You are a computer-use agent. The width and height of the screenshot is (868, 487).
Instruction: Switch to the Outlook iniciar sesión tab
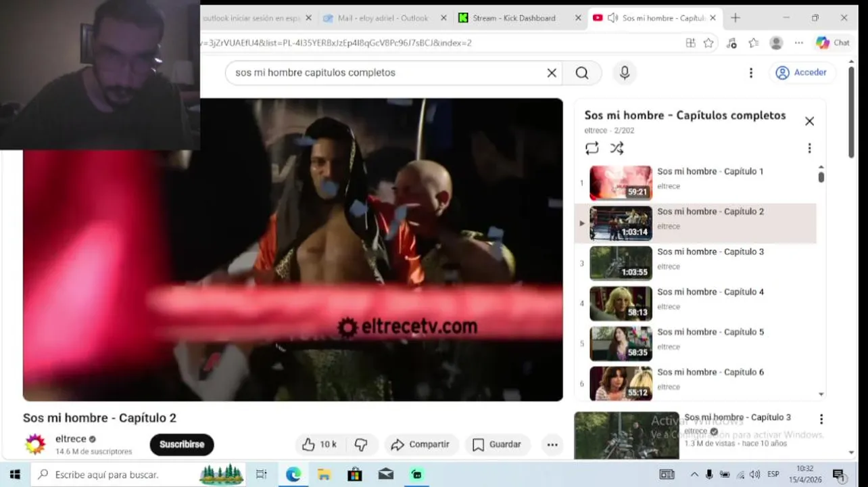pos(257,18)
